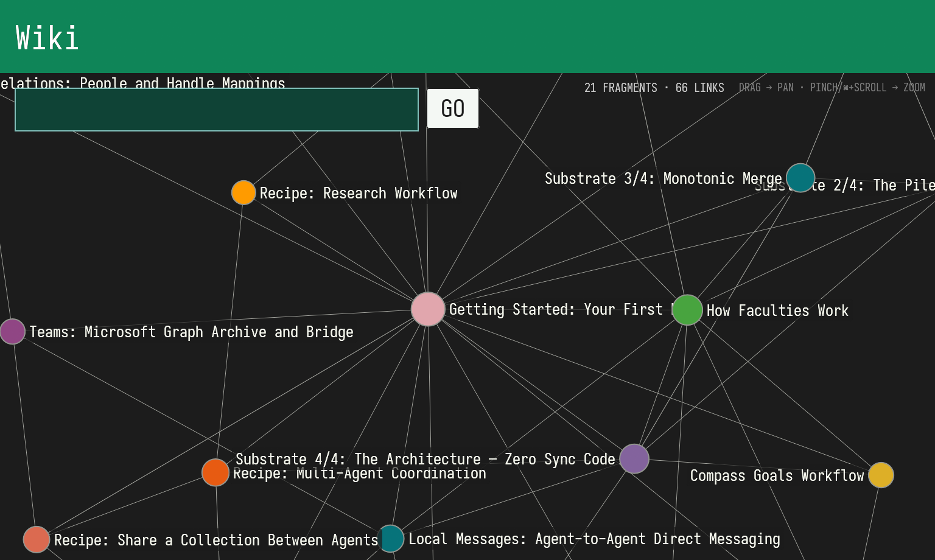Click the orange Recipe: Research Workflow node
This screenshot has height=560, width=935.
coord(243,192)
